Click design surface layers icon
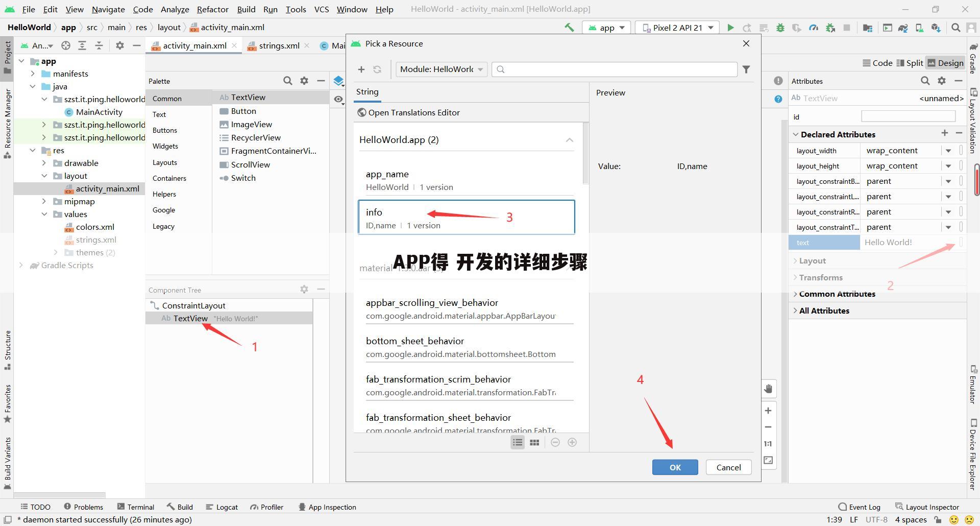The image size is (980, 526). (x=338, y=81)
